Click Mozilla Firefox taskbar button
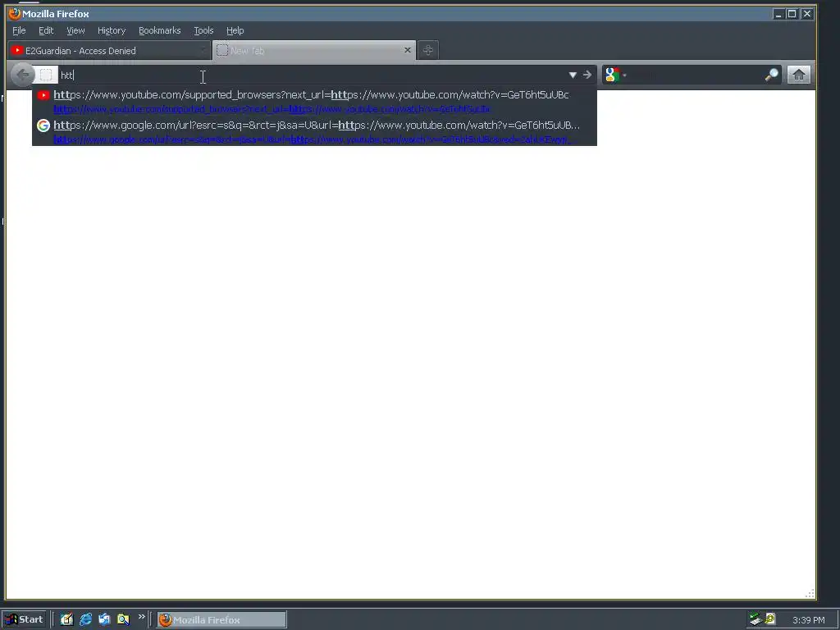This screenshot has width=840, height=630. (221, 620)
